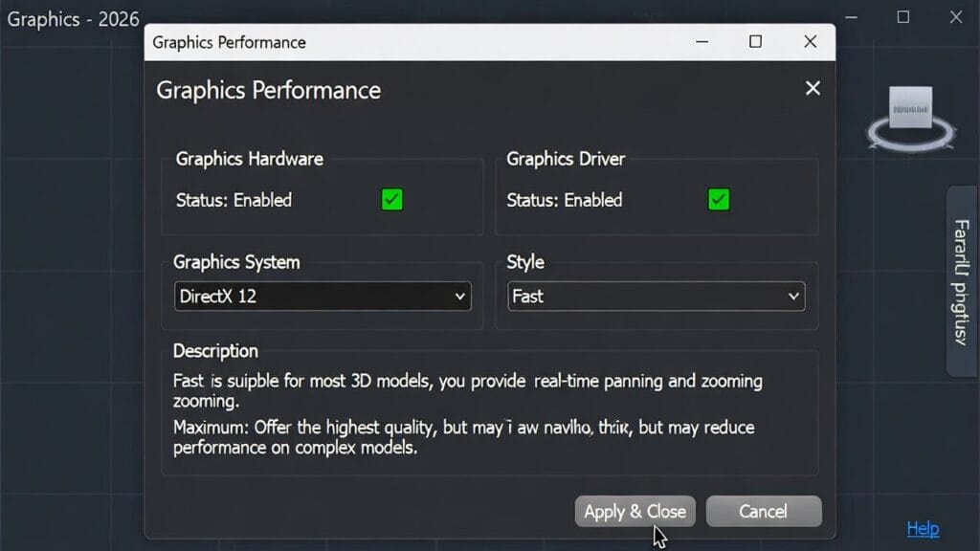The height and width of the screenshot is (551, 980).
Task: Open the Help link
Action: (x=922, y=527)
